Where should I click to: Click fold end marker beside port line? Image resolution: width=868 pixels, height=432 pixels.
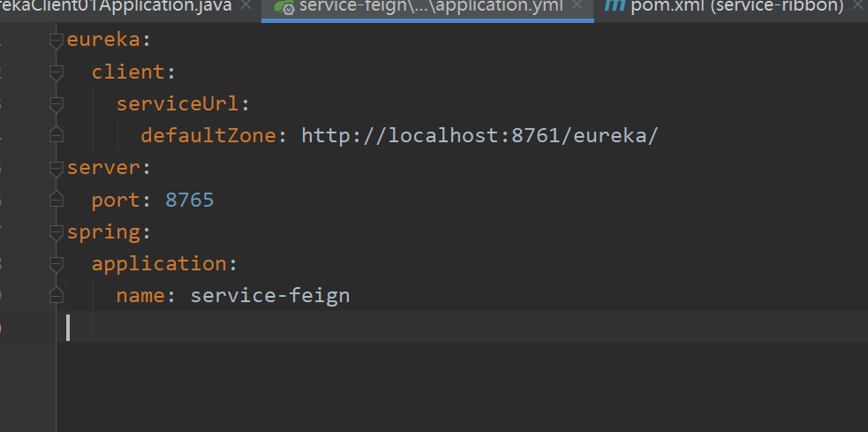pos(57,200)
